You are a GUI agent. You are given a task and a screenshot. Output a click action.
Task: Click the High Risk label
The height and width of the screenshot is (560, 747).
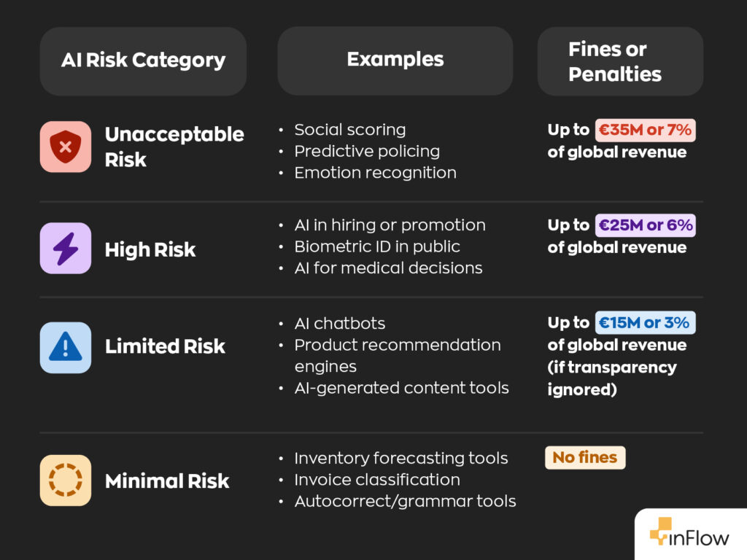(x=150, y=250)
